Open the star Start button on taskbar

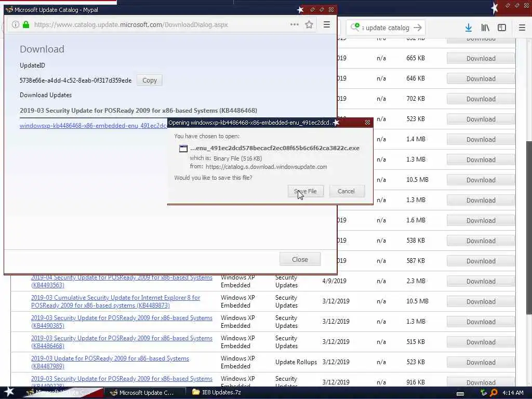pyautogui.click(x=9, y=392)
